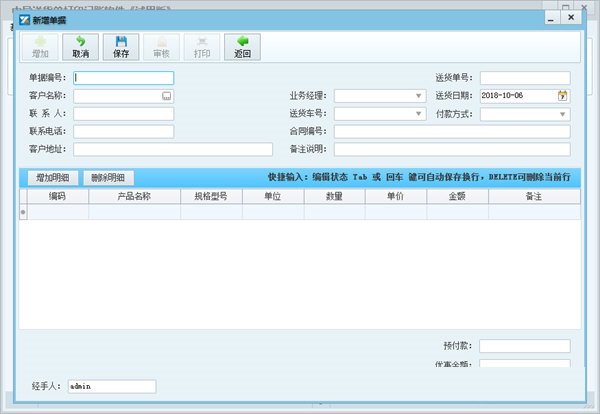The image size is (600, 414).
Task: Focus the 联系人 input field
Action: (x=124, y=114)
